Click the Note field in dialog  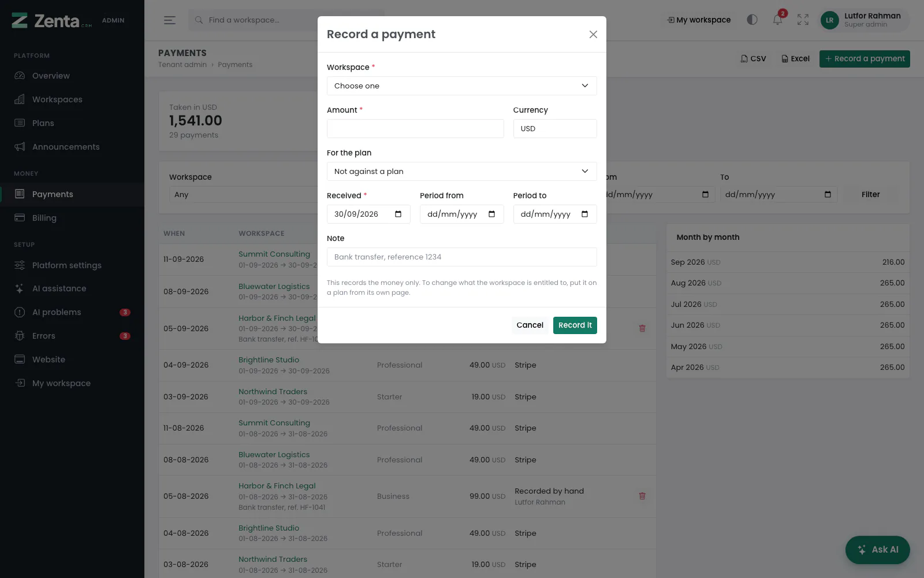click(461, 257)
